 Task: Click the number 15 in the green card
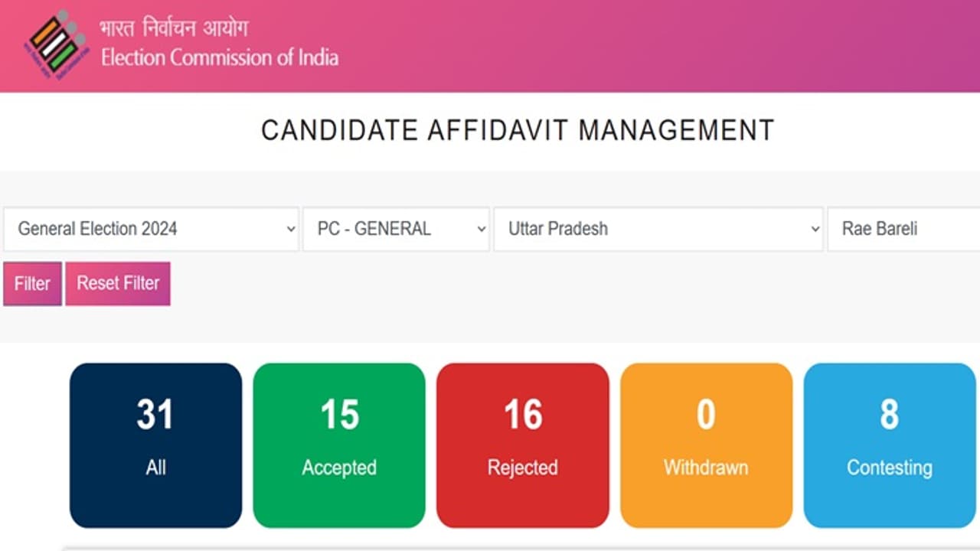click(x=339, y=415)
